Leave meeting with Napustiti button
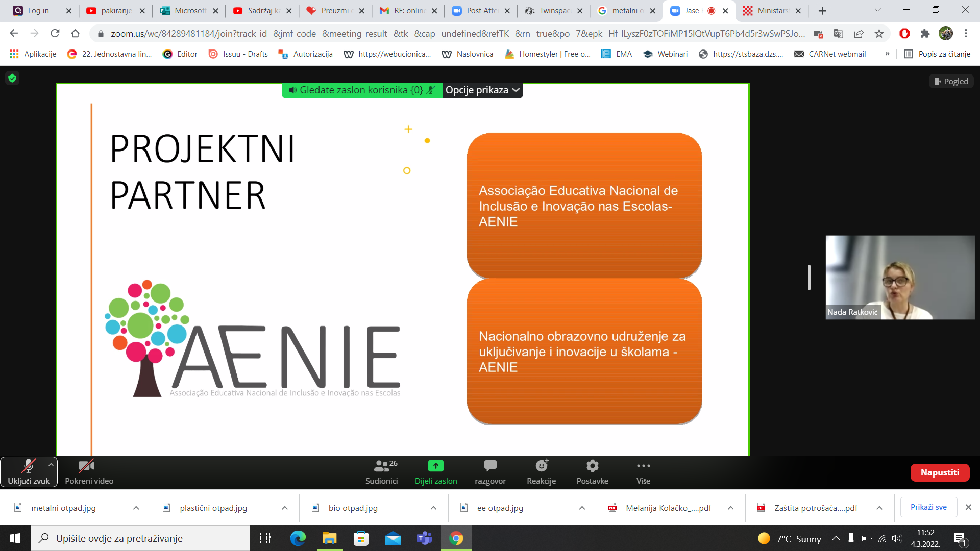980x551 pixels. [x=940, y=472]
